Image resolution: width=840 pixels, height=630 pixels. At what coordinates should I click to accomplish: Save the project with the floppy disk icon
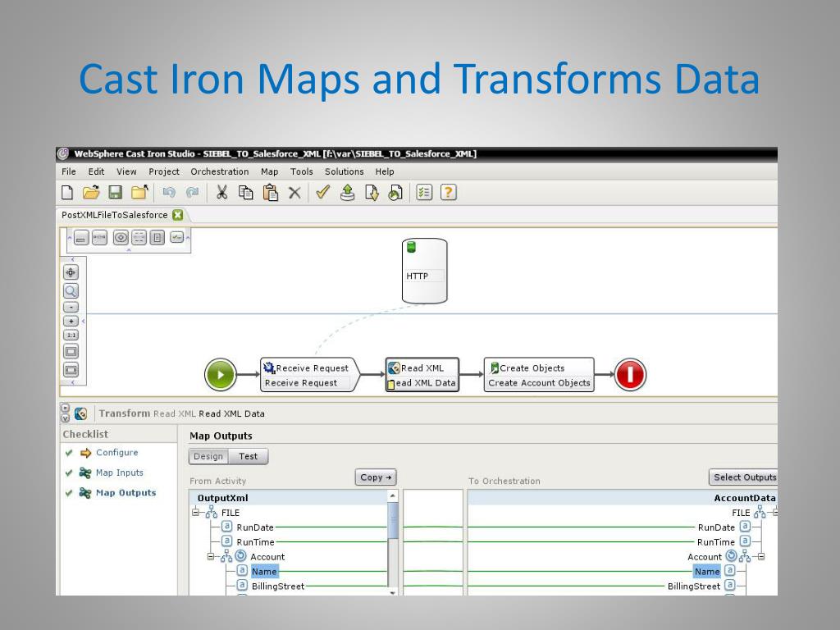click(115, 192)
